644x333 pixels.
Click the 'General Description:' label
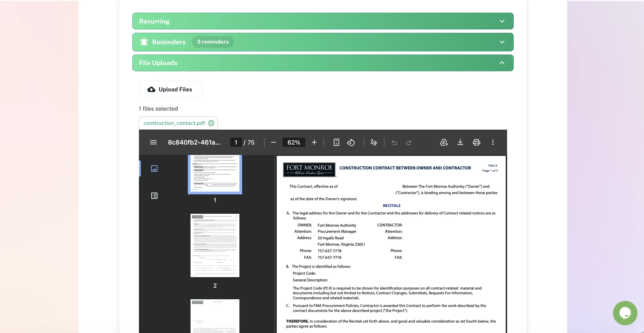click(310, 280)
